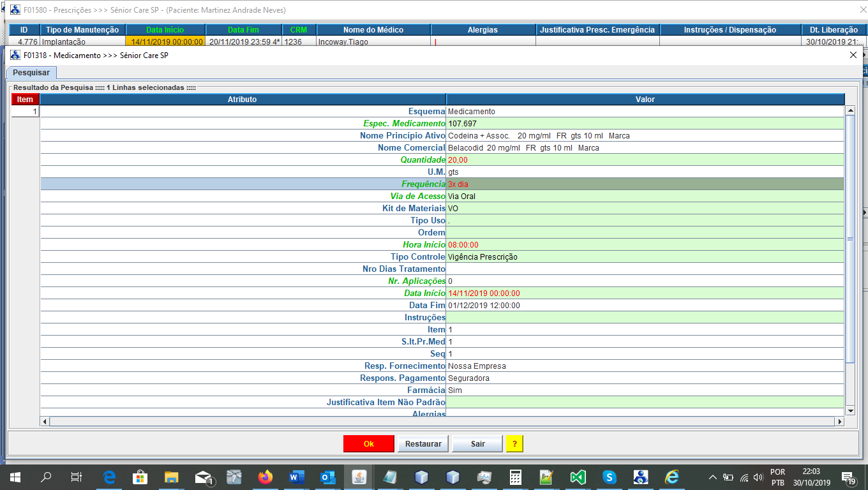Click CRM header in Prescrições window

click(x=299, y=30)
